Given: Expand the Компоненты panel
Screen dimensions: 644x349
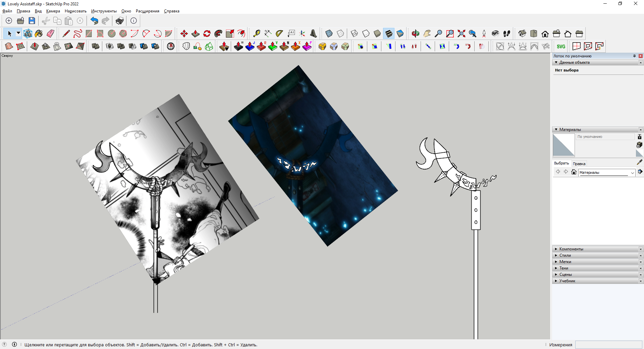Looking at the screenshot, I should tap(571, 249).
